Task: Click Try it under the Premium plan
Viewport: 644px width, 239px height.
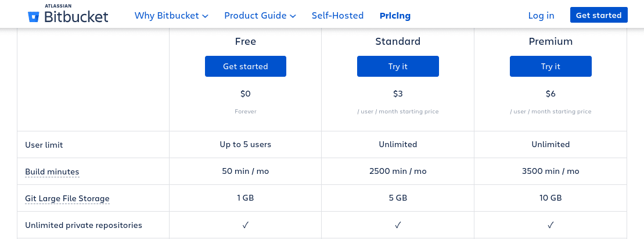Action: [x=551, y=66]
